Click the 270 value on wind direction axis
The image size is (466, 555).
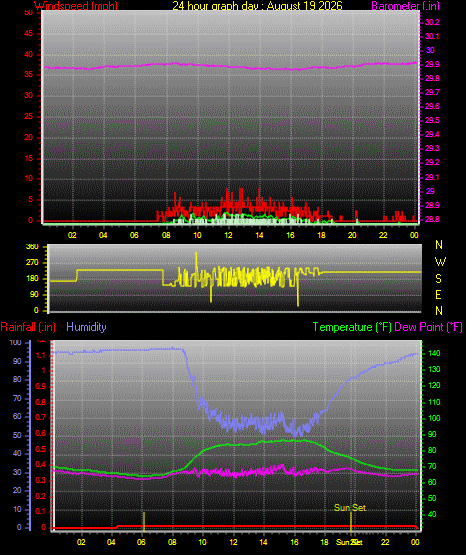coord(32,263)
